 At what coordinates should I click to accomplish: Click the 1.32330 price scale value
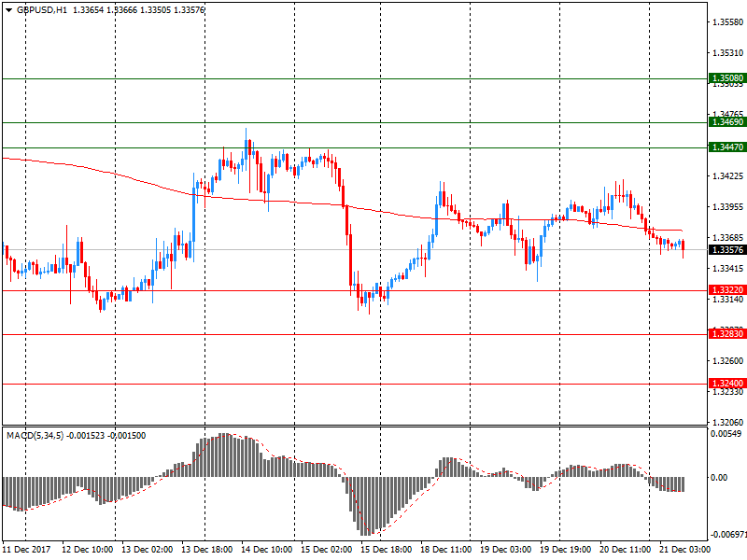[x=727, y=392]
